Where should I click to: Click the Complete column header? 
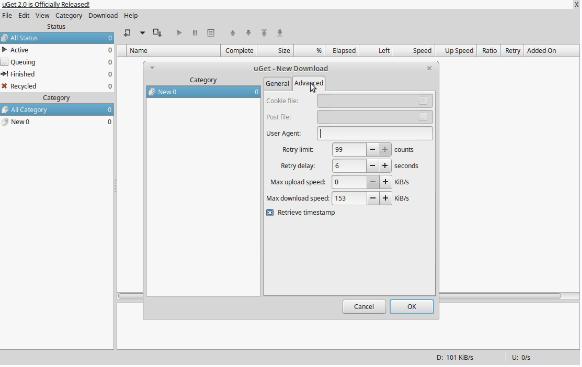coord(239,50)
